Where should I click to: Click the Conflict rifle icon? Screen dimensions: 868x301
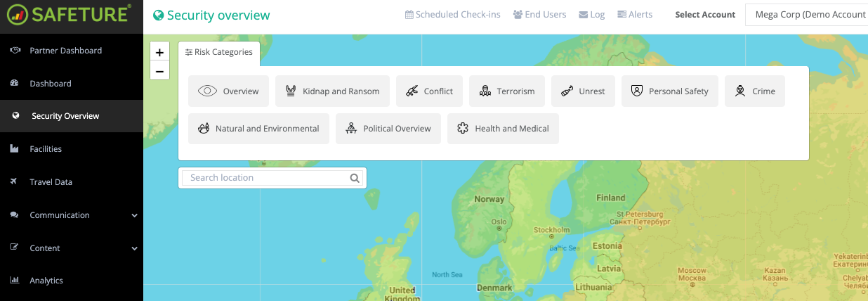click(412, 91)
